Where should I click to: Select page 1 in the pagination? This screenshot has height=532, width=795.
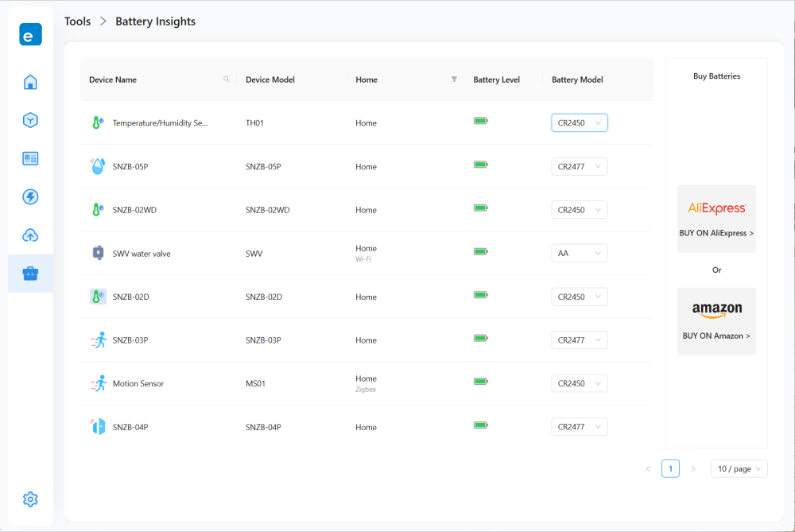click(x=670, y=469)
